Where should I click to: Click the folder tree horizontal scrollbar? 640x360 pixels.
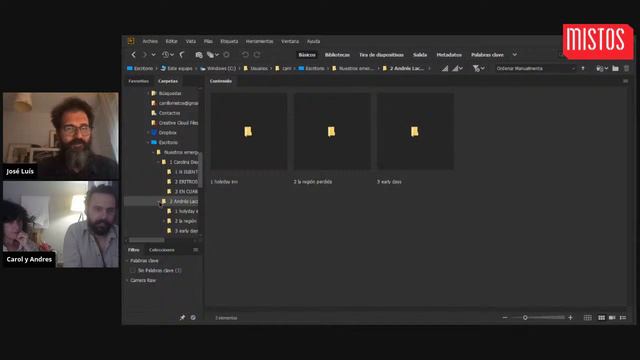pos(147,240)
